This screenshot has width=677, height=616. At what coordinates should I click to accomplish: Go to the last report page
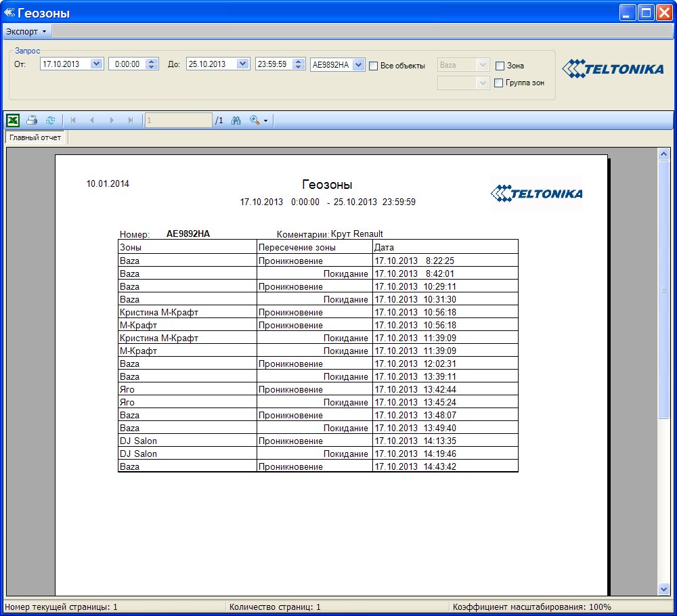click(131, 120)
